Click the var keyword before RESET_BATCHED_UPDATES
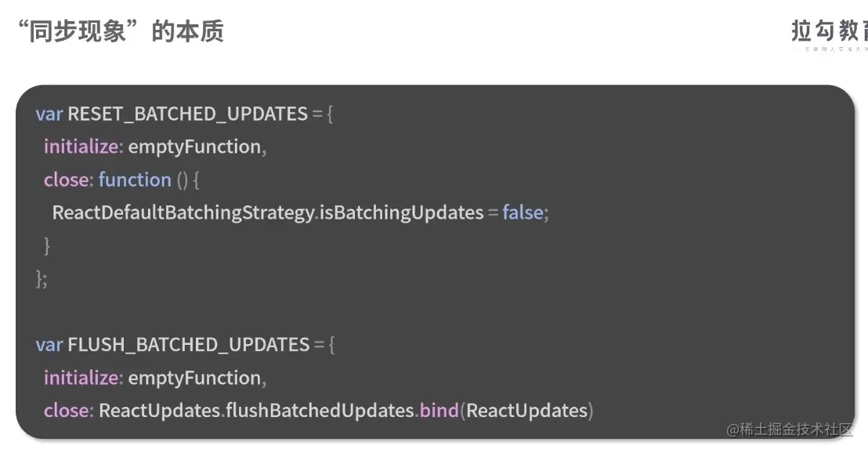 [49, 114]
